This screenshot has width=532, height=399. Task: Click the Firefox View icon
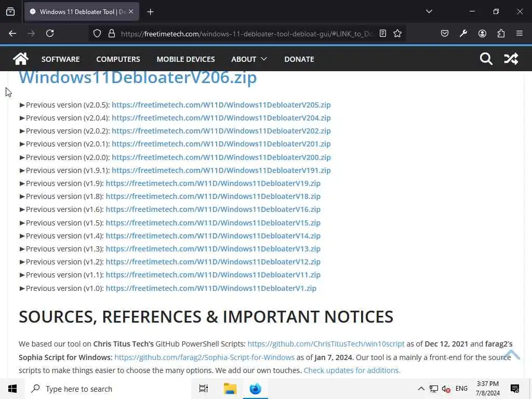[10, 11]
